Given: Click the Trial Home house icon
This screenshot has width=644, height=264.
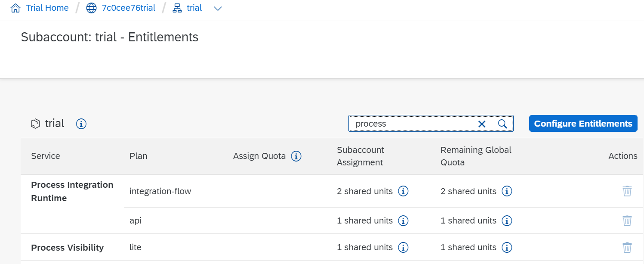Looking at the screenshot, I should (x=15, y=7).
